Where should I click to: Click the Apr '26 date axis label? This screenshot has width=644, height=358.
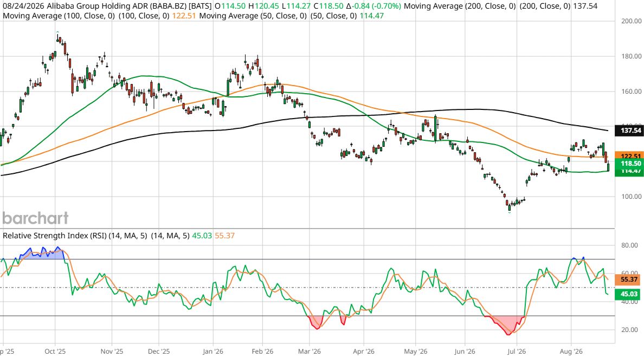pos(364,352)
